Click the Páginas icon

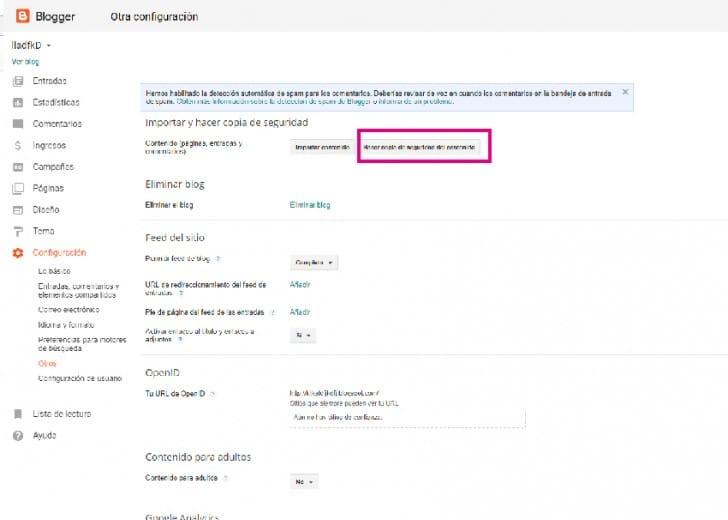tap(18, 188)
